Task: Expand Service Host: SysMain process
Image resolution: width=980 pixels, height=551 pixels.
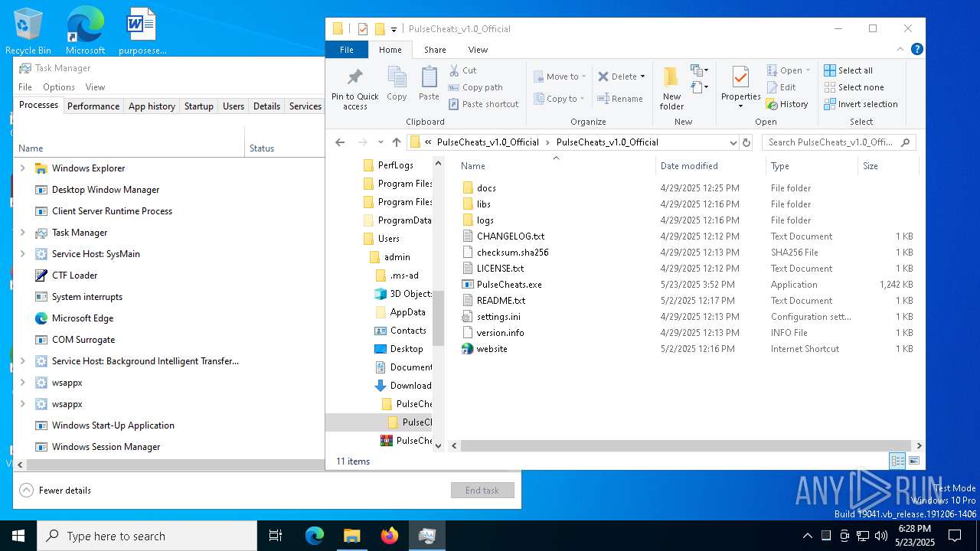Action: (x=22, y=254)
